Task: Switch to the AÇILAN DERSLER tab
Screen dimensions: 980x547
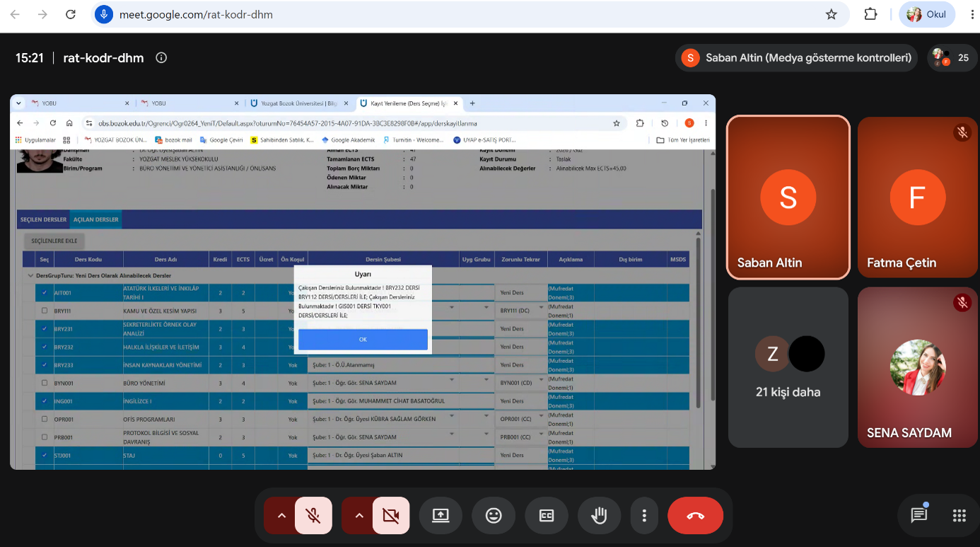Action: [96, 219]
